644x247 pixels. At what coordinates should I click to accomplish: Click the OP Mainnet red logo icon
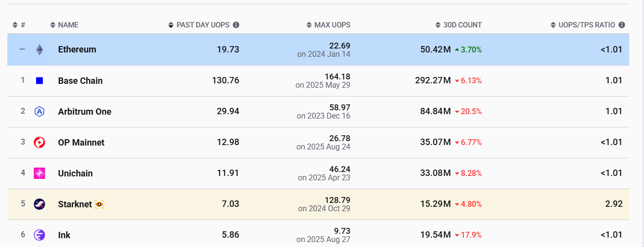coord(40,142)
